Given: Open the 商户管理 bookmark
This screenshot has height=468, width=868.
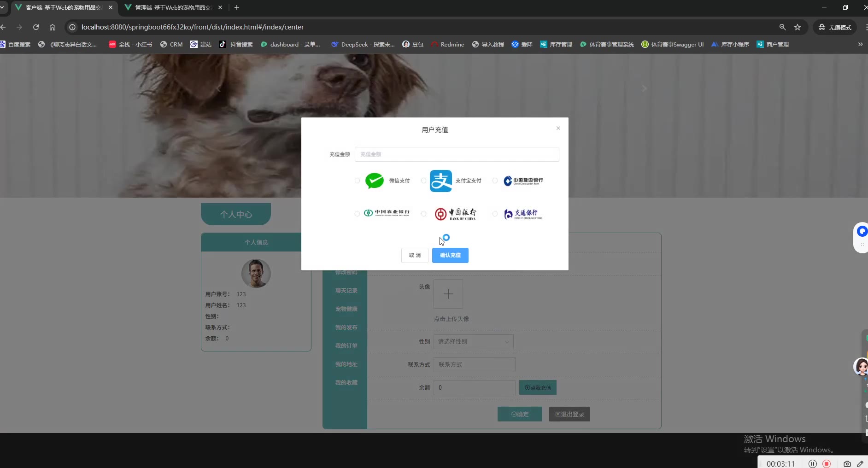Looking at the screenshot, I should click(x=773, y=44).
